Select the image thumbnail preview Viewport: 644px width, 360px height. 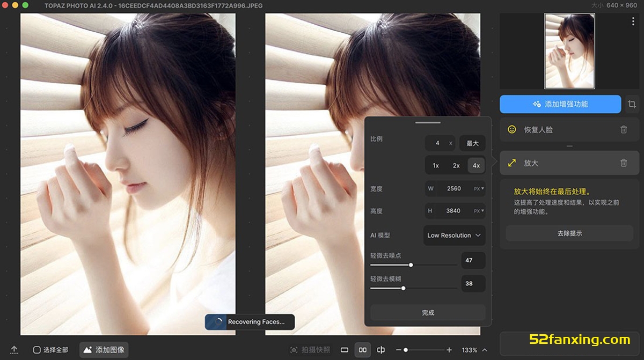[569, 51]
